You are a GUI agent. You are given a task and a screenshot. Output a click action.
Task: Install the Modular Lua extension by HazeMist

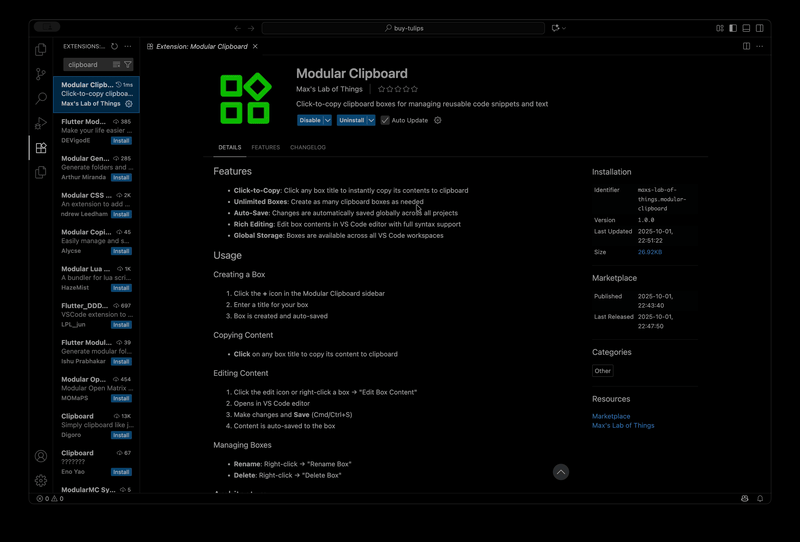pos(121,288)
